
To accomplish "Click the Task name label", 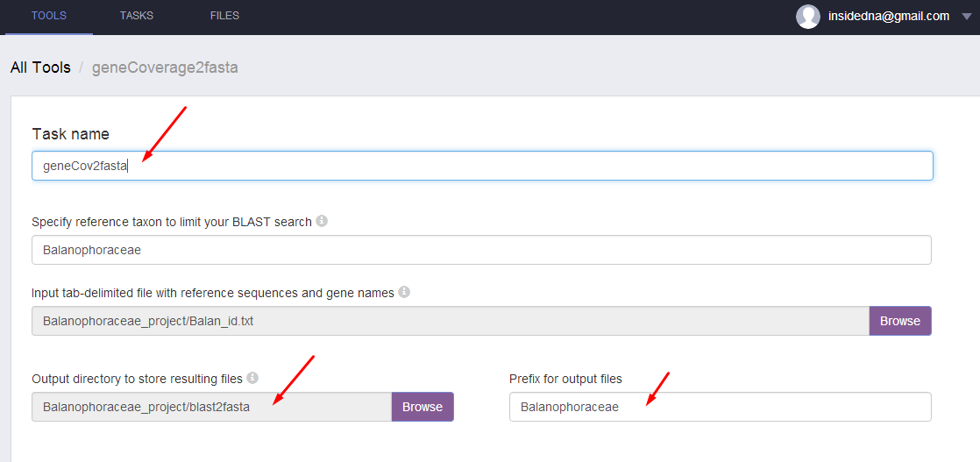I will (71, 134).
